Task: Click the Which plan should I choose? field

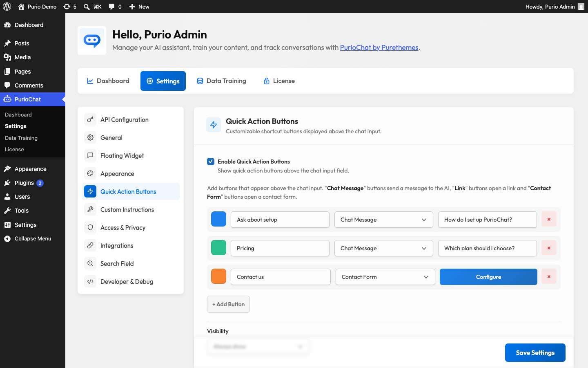Action: pos(488,248)
